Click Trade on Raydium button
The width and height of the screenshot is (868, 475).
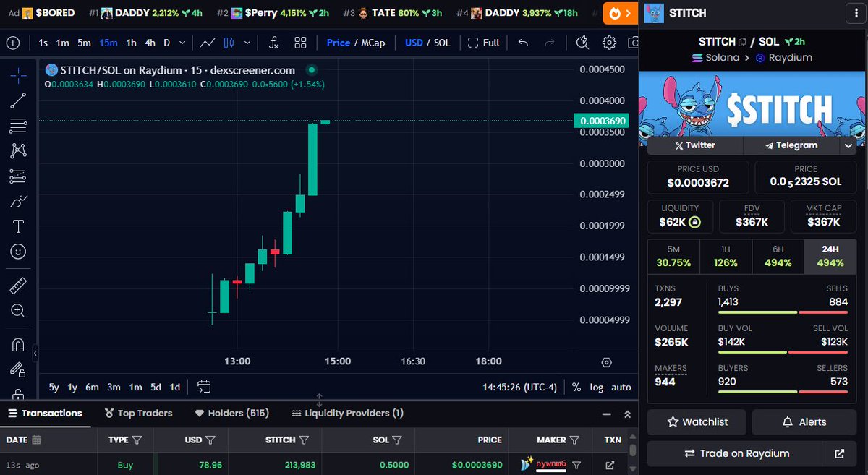point(736,453)
